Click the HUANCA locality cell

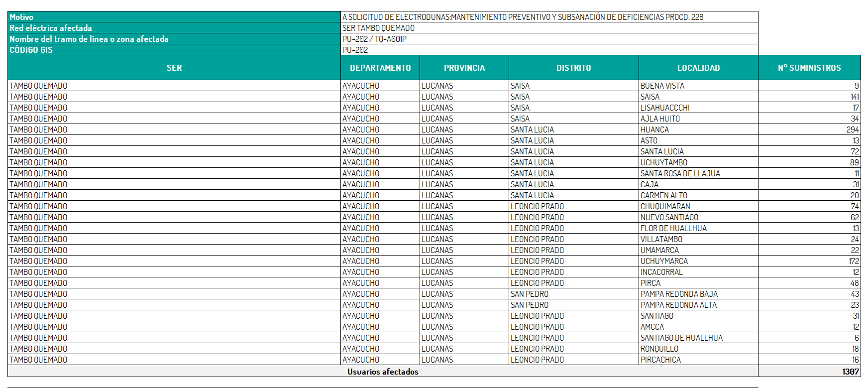tap(698, 129)
